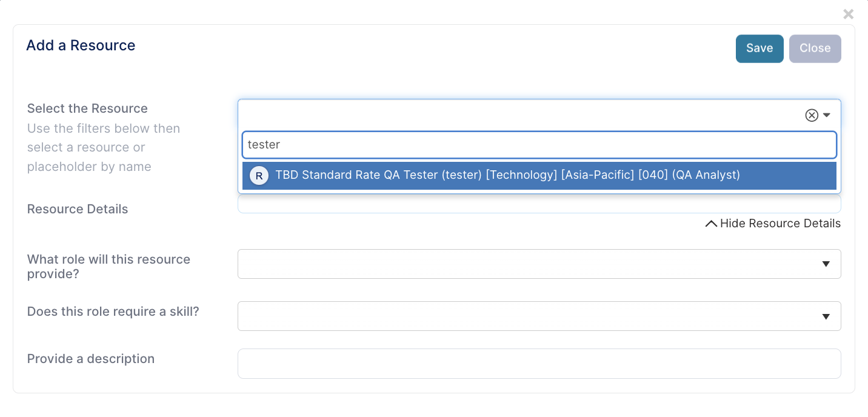Click the arrow icon on the skill dropdown

pos(826,316)
